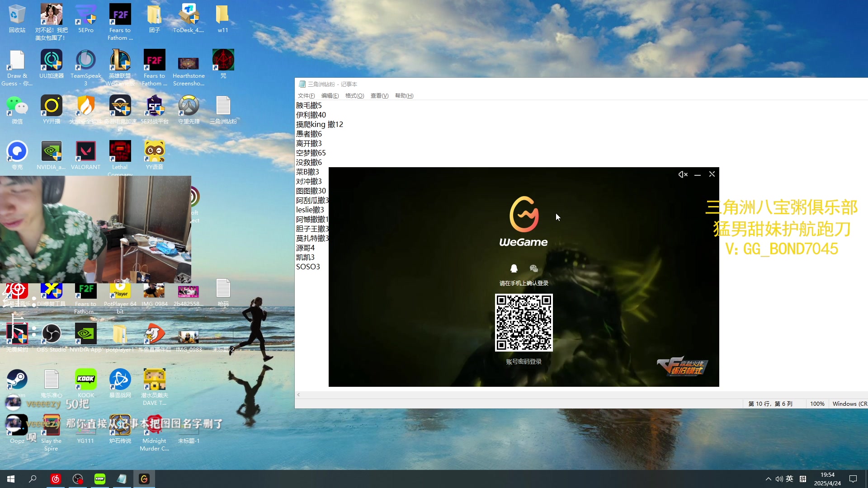Click the Windows Start button
The image size is (868, 488).
pos(11,479)
